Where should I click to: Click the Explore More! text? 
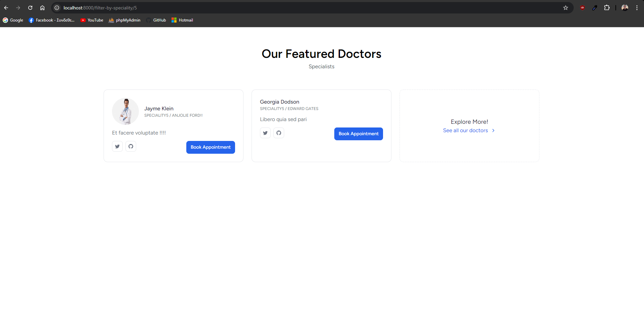[x=469, y=122]
